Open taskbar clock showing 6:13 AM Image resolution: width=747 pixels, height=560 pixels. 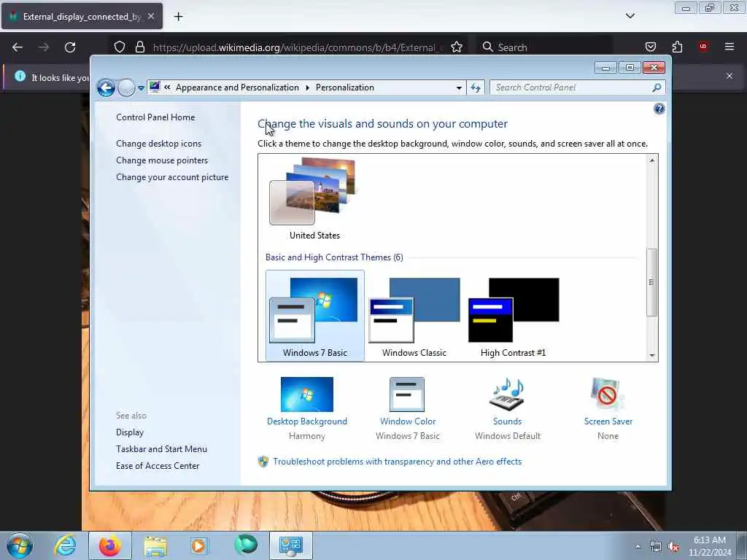click(x=709, y=546)
